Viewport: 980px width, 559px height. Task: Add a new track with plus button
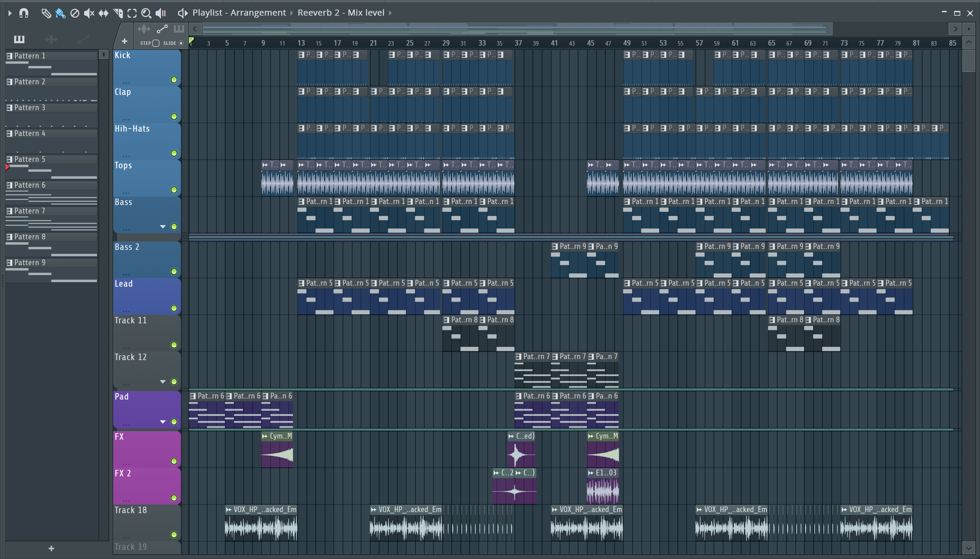tap(124, 41)
